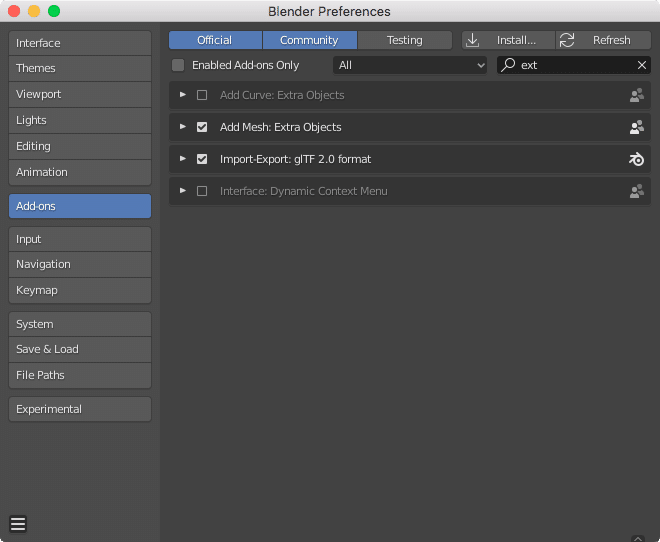Click the Interface: Dynamic Context Menu label

pyautogui.click(x=303, y=191)
